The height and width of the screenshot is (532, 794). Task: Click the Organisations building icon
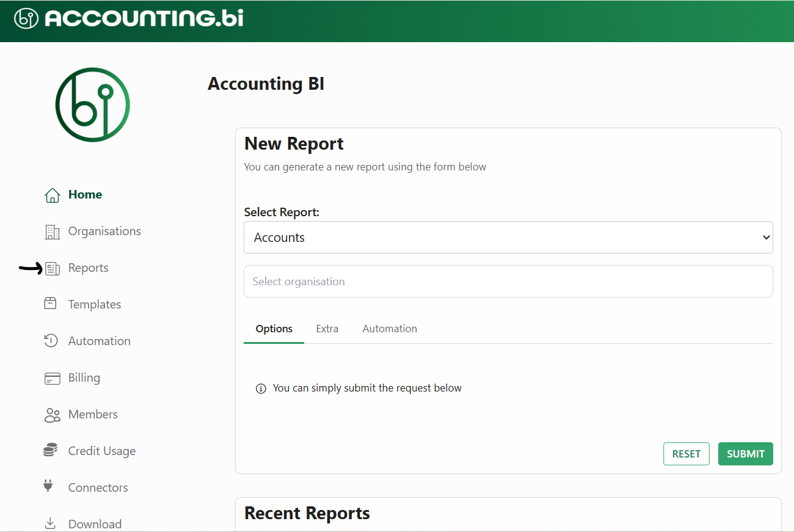click(x=53, y=231)
